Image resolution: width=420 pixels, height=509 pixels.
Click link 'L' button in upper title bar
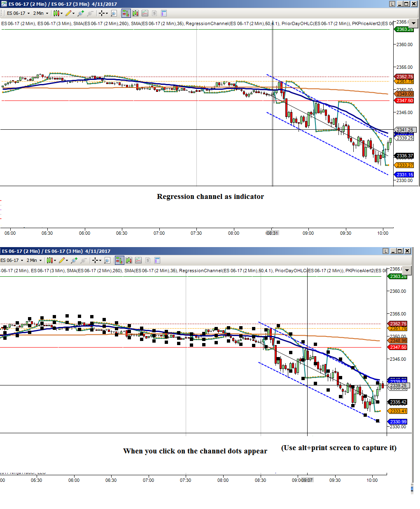(x=392, y=4)
